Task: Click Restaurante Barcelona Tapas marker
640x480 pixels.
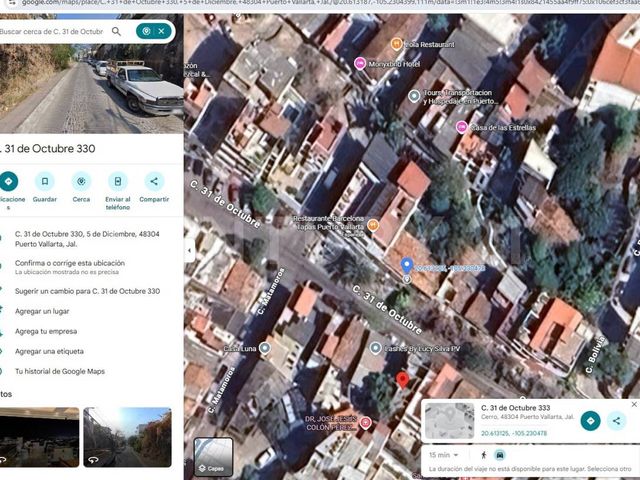Action: [x=373, y=224]
